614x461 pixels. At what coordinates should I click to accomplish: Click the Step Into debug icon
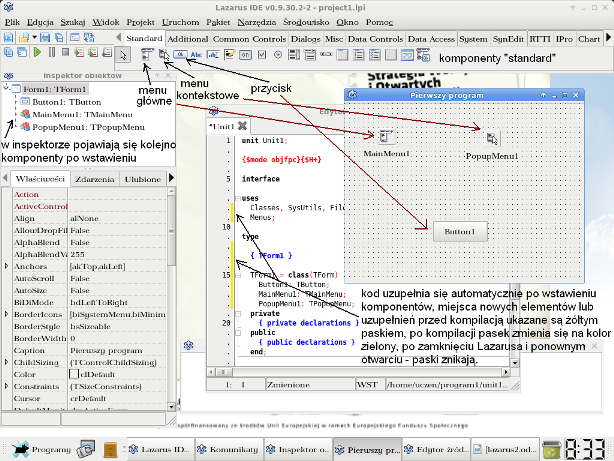(x=79, y=52)
